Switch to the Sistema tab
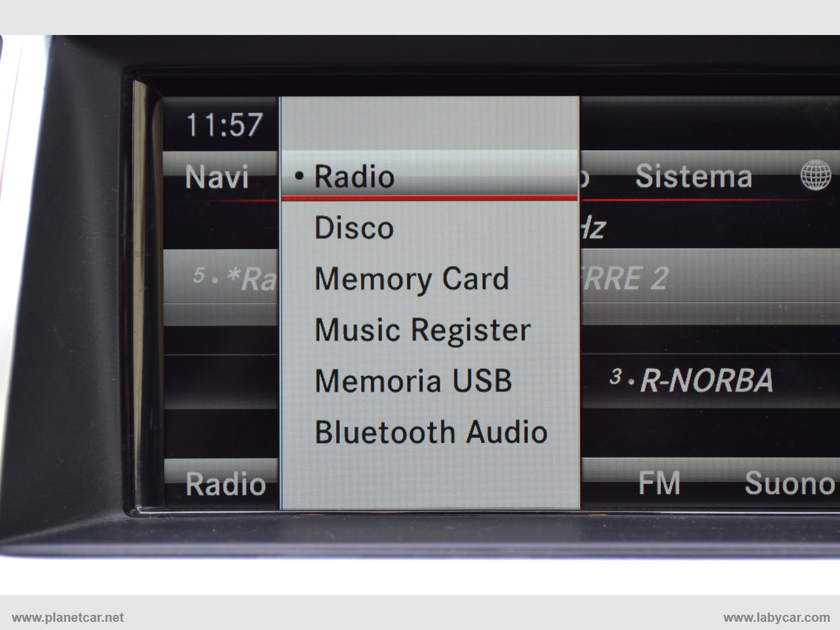840x630 pixels. click(694, 176)
